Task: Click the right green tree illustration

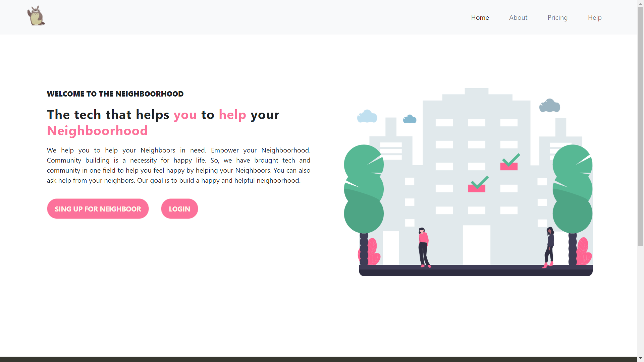Action: point(572,189)
